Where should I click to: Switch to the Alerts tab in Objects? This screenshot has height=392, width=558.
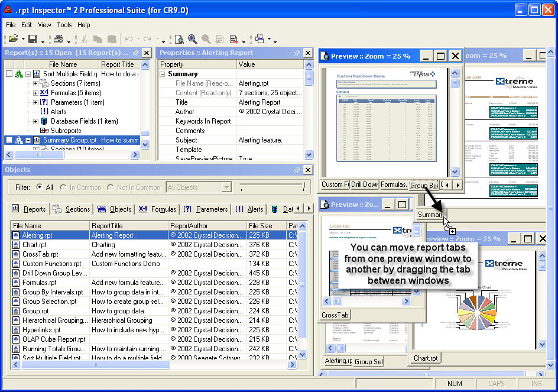coord(249,209)
